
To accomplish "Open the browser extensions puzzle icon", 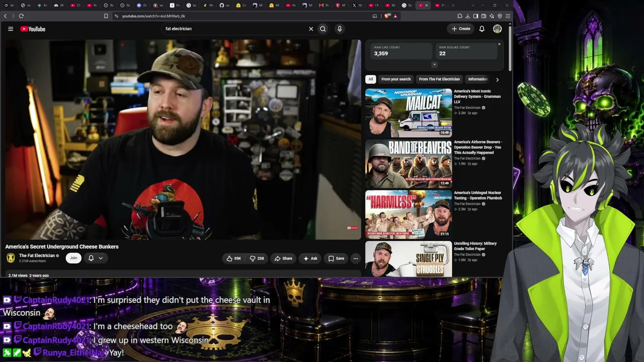I will pyautogui.click(x=459, y=16).
